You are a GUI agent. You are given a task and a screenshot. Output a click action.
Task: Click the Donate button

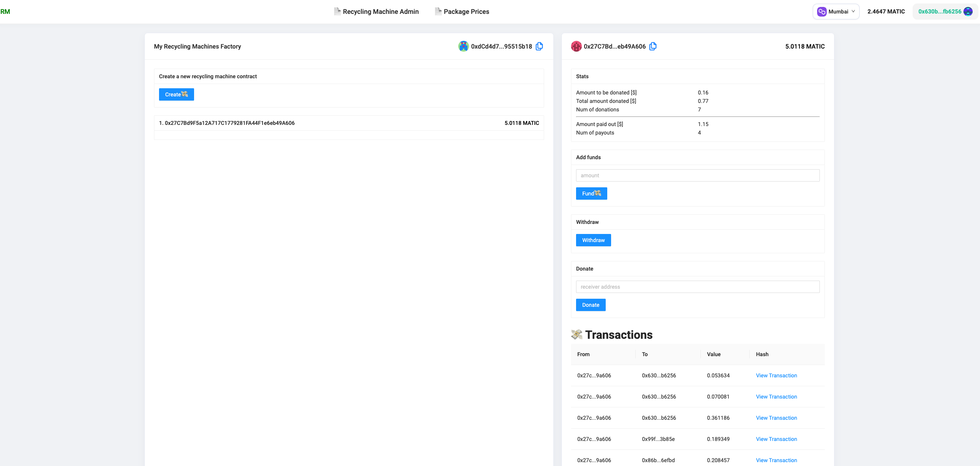(x=590, y=305)
